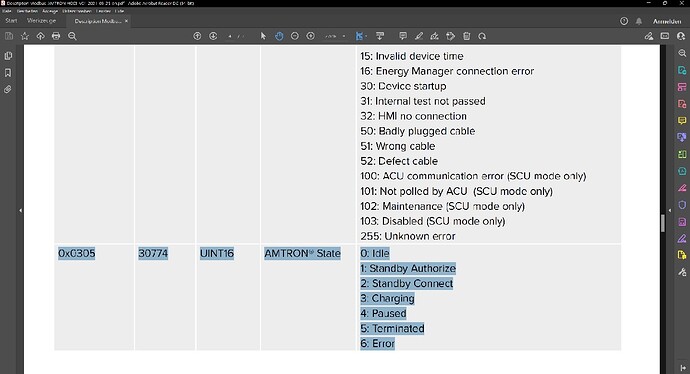Open the zoom percentage dropdown
Viewport: 690px width, 374px height.
click(344, 37)
